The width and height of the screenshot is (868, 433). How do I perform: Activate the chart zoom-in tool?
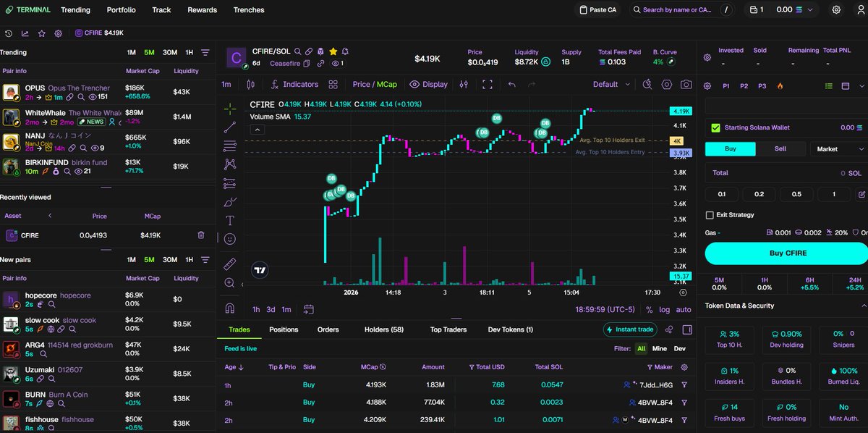(230, 282)
